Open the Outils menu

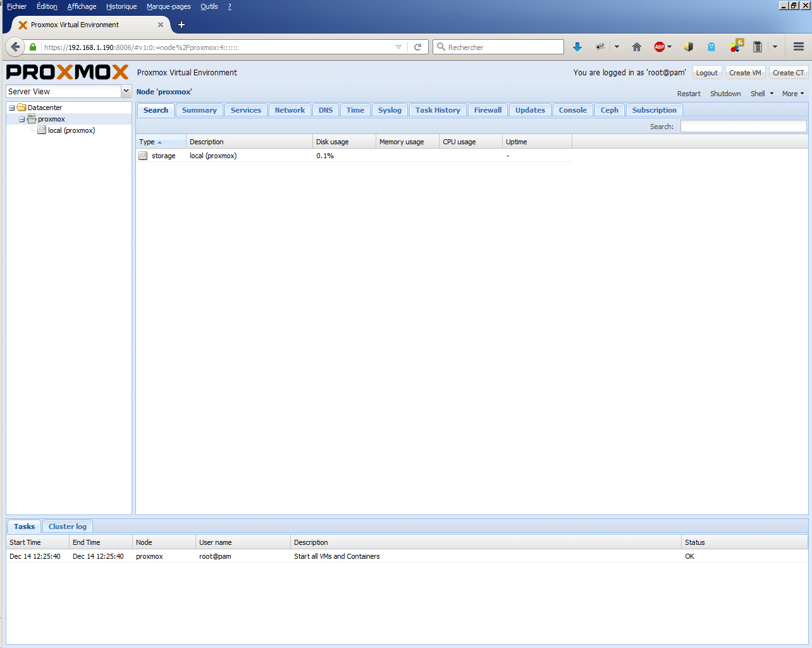(x=209, y=6)
